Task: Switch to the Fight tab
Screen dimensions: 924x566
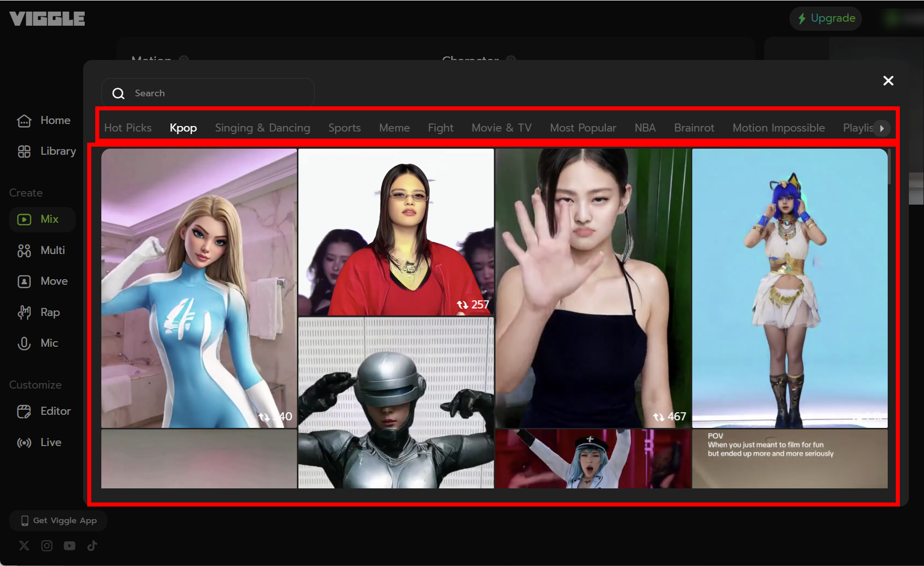Action: (x=441, y=128)
